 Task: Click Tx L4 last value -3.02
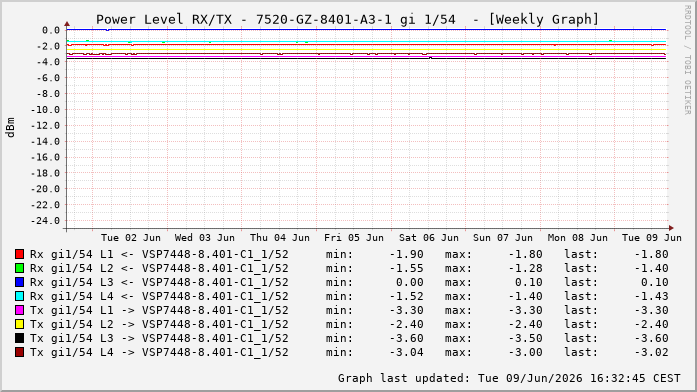tap(652, 352)
